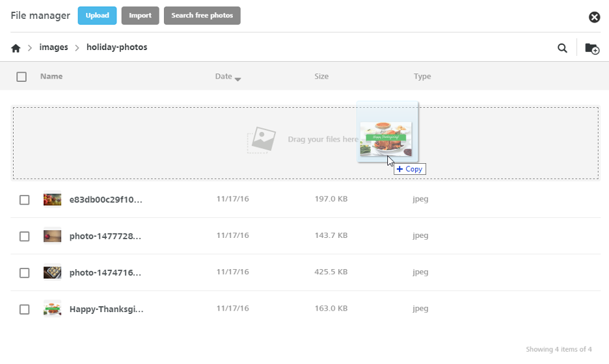
Task: Tick the select-all checkbox in header
Action: pos(21,77)
